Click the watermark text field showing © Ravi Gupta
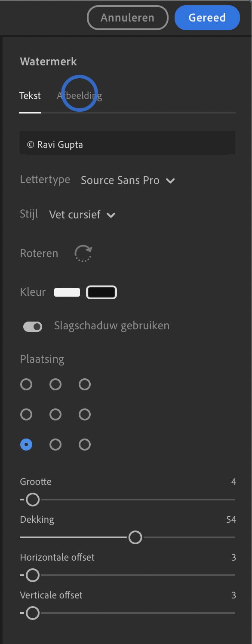Viewport: 252px width, 644px height. pyautogui.click(x=127, y=143)
